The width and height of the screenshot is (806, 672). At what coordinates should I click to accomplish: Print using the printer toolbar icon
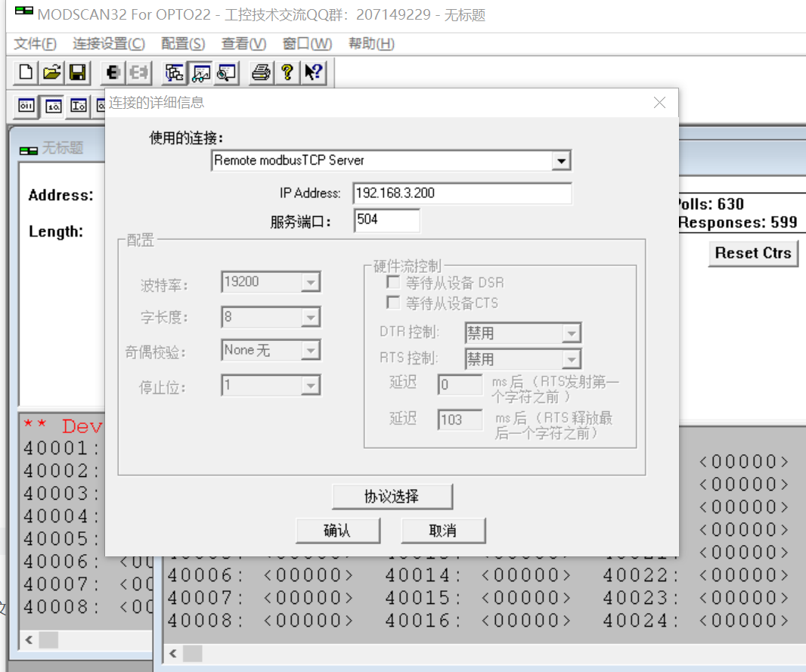[261, 73]
